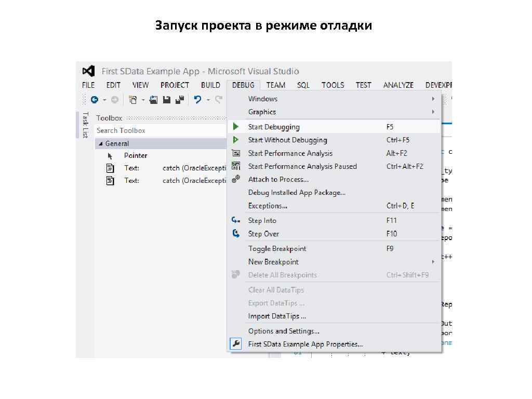The image size is (532, 399).
Task: Select the Step Into icon
Action: pos(236,220)
